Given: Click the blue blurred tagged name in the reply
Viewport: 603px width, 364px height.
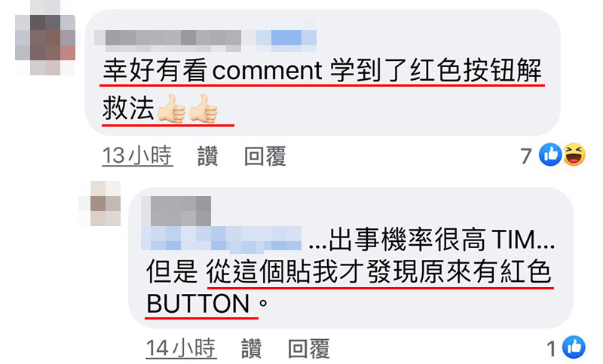Looking at the screenshot, I should tap(222, 240).
